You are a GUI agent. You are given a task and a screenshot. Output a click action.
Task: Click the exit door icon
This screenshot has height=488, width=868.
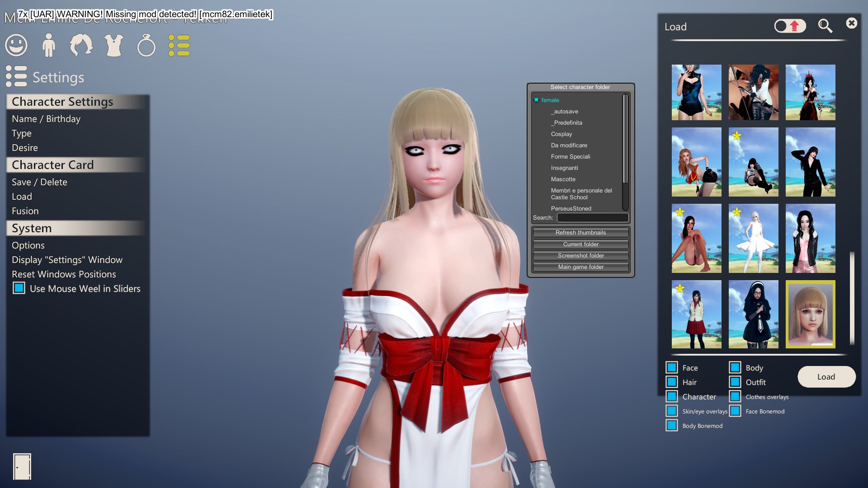click(x=22, y=466)
